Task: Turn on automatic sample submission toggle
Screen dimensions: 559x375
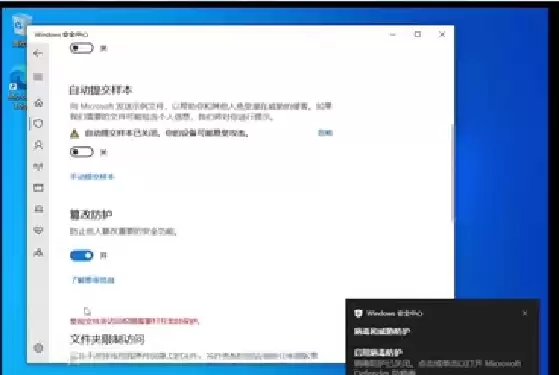Action: (82, 152)
